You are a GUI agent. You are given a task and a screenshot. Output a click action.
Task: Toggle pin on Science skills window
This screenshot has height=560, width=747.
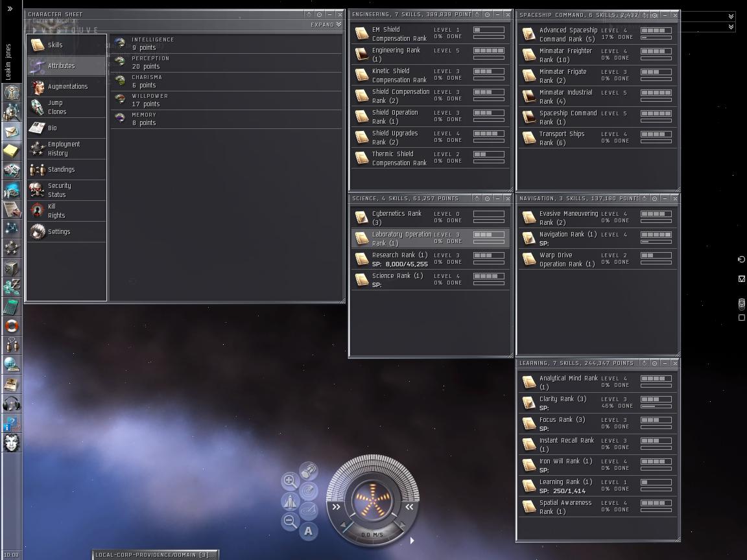click(x=477, y=198)
